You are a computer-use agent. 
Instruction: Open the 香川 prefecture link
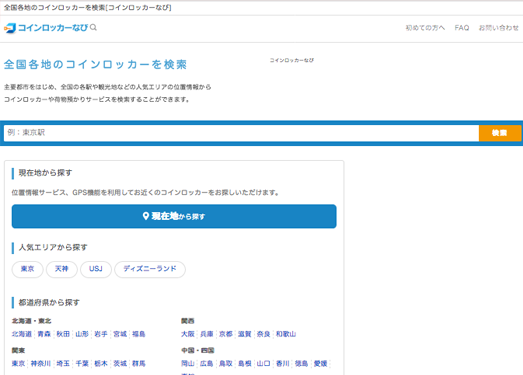point(283,363)
